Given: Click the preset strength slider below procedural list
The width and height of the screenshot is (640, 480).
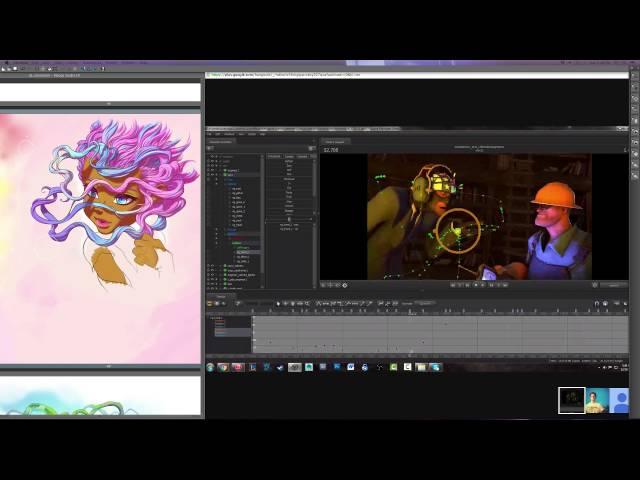Looking at the screenshot, I should [289, 220].
